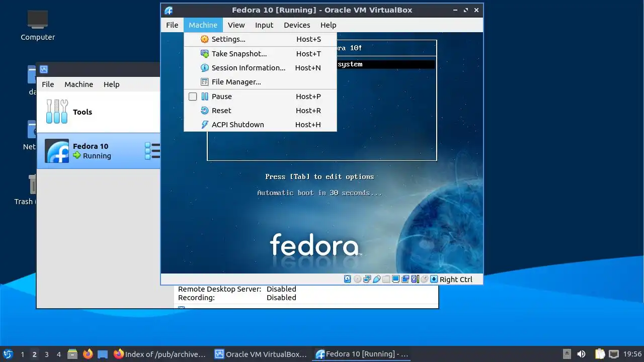The width and height of the screenshot is (644, 362).
Task: Click the Recording Disabled value
Action: (x=281, y=298)
